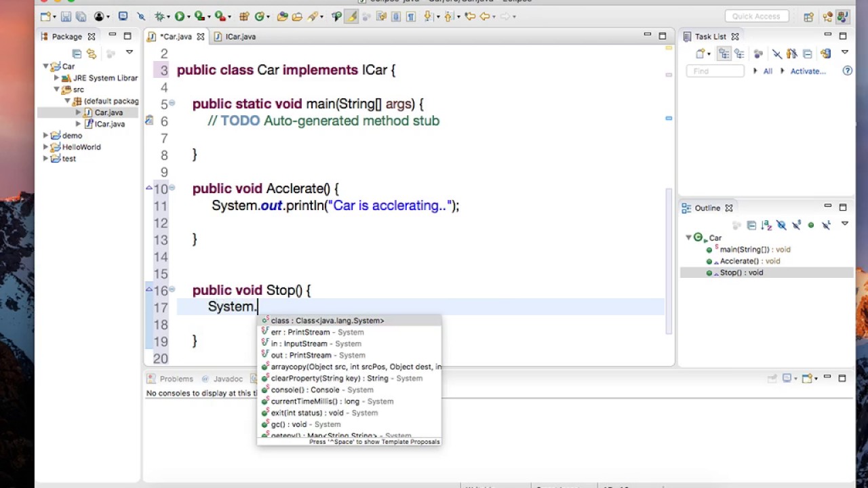The image size is (868, 488).
Task: Synchronize changed tasks in Task List
Action: point(825,54)
